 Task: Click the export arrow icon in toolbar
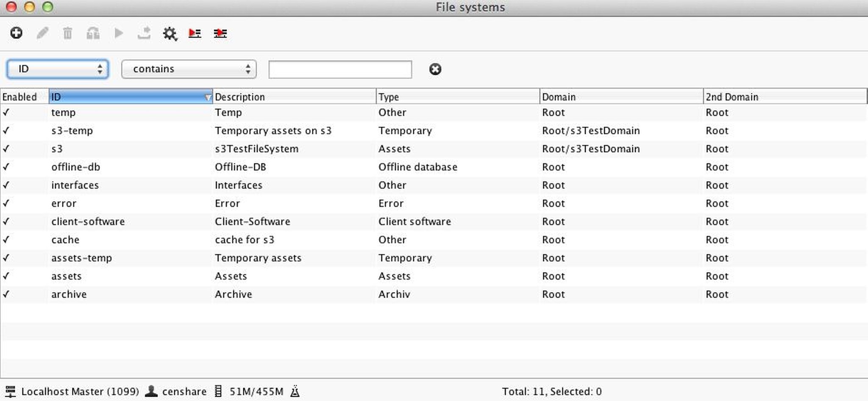click(x=144, y=33)
